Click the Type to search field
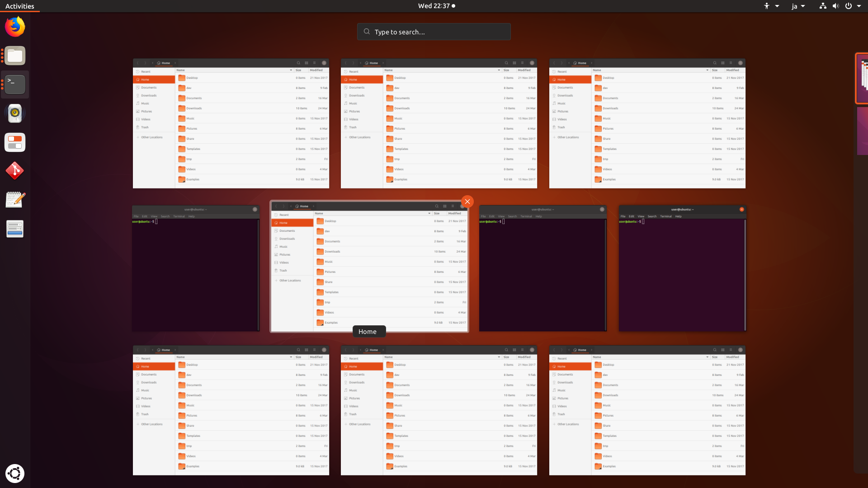This screenshot has height=488, width=868. (x=434, y=32)
